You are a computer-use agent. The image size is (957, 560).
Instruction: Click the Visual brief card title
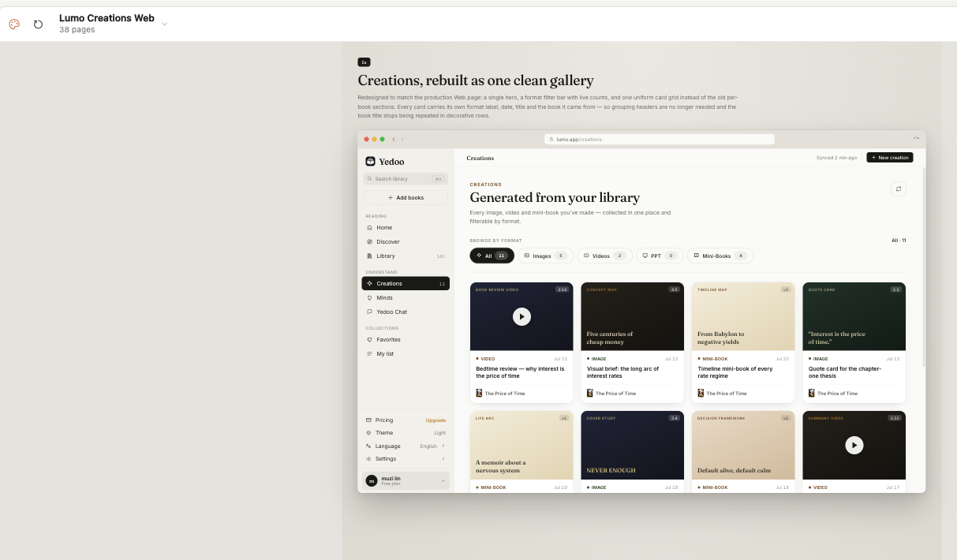[x=622, y=372]
